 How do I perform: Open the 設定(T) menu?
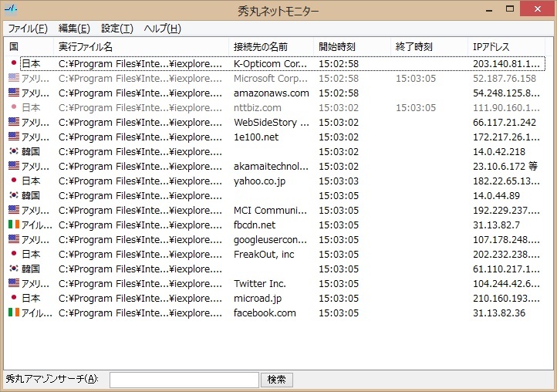point(117,29)
